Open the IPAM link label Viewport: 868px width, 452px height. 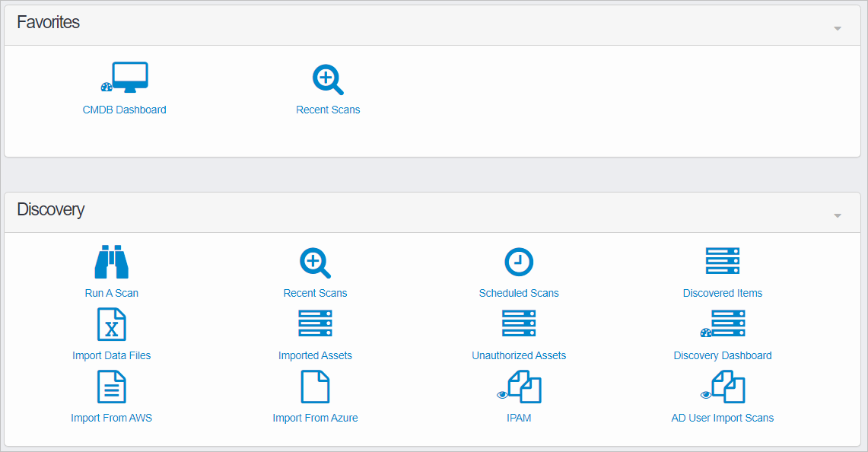pos(519,417)
